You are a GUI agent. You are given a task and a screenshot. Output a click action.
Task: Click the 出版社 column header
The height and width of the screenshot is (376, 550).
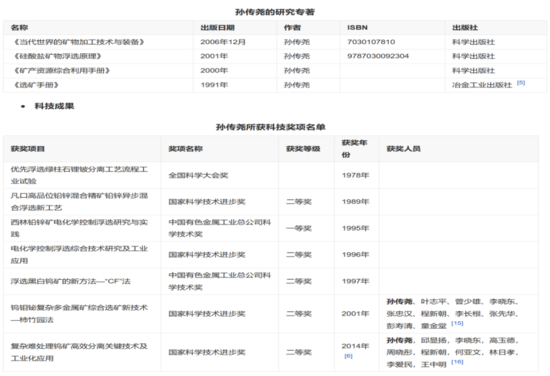click(x=465, y=27)
